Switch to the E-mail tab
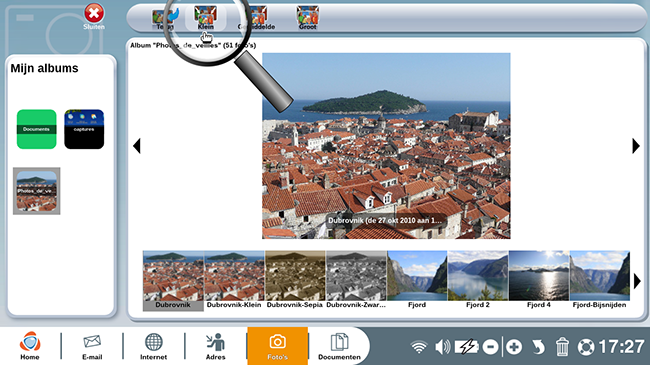 (x=92, y=346)
